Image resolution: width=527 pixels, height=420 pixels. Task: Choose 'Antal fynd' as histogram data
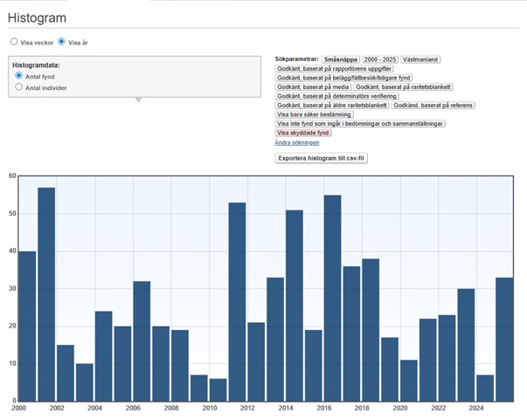19,77
